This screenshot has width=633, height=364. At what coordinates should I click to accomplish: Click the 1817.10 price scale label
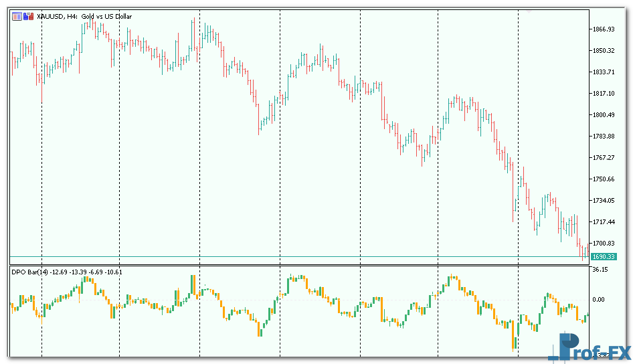(x=604, y=94)
